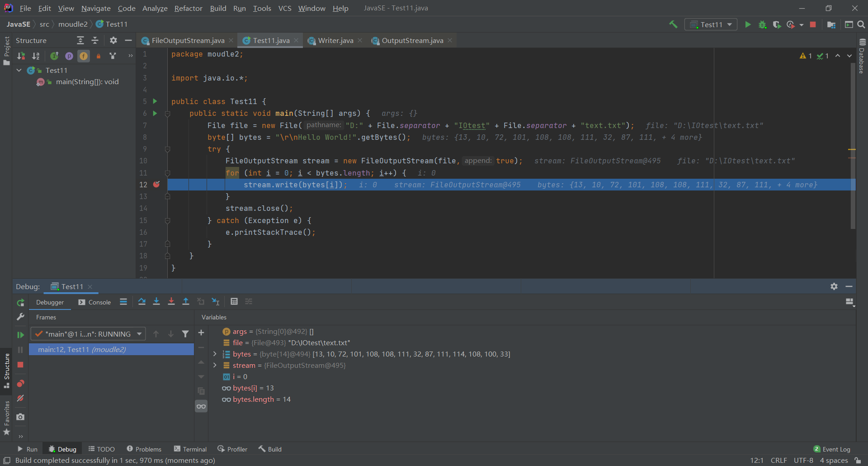Screen dimensions: 868x466
Task: Run Test11 with green play button
Action: click(748, 24)
